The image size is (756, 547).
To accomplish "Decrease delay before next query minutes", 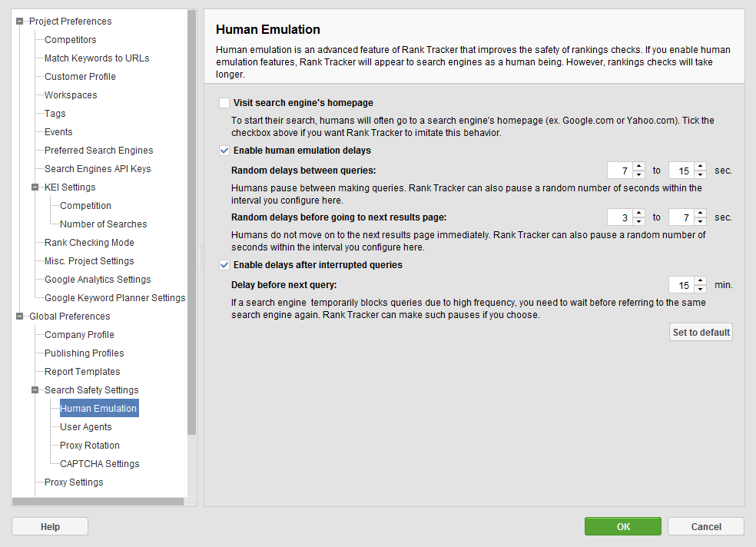I will 701,289.
